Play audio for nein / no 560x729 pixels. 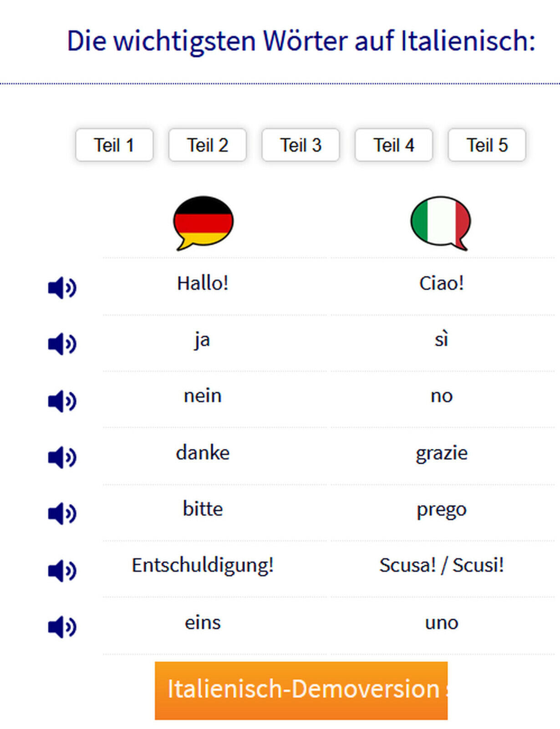point(62,401)
